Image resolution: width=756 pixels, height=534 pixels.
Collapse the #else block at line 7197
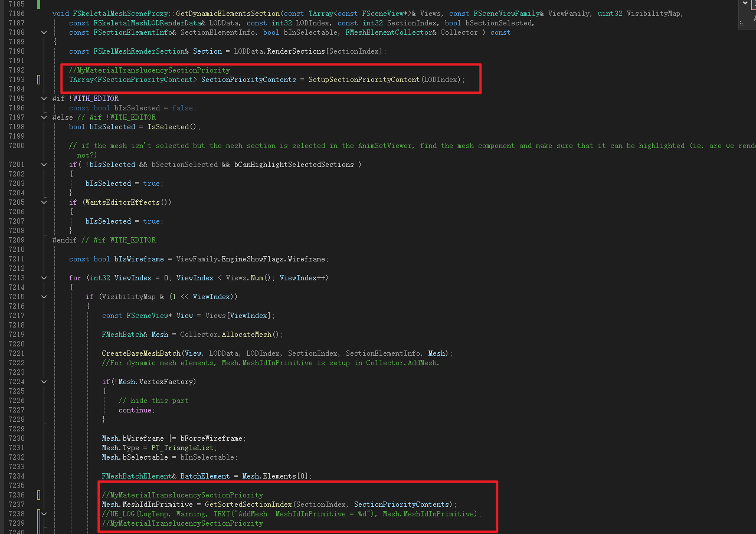(44, 117)
